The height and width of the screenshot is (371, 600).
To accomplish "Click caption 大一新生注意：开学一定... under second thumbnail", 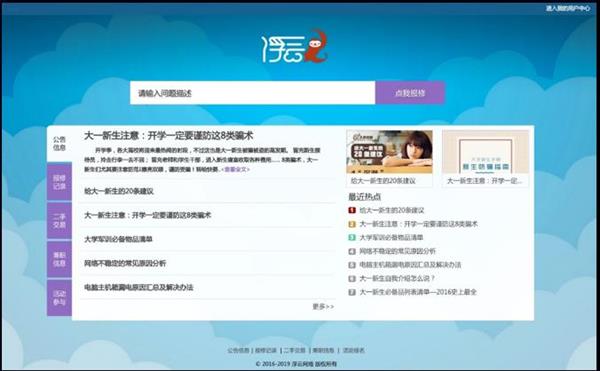I will click(x=484, y=181).
